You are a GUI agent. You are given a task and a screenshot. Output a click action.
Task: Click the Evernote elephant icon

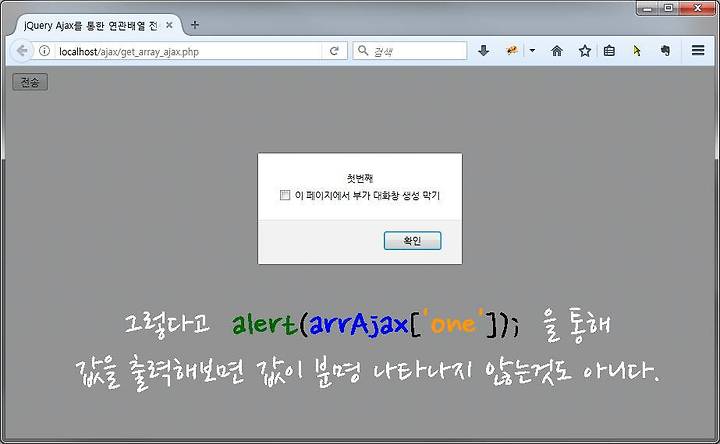pyautogui.click(x=665, y=51)
